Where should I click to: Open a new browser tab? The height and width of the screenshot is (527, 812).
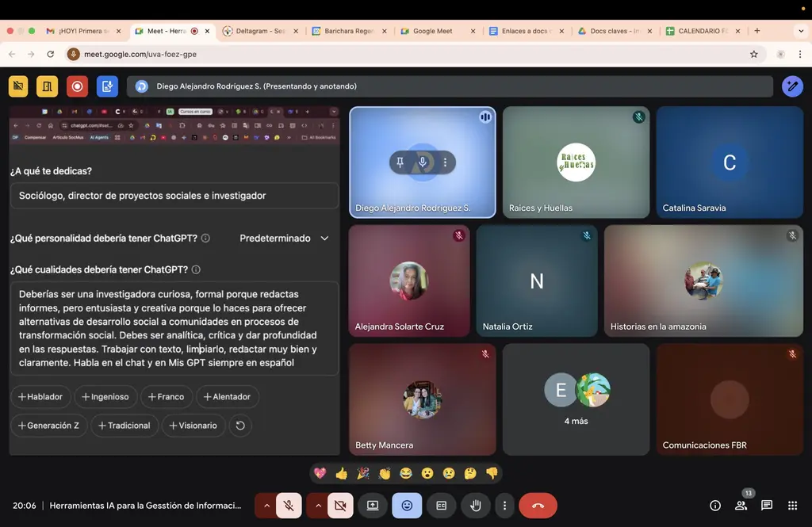point(757,31)
